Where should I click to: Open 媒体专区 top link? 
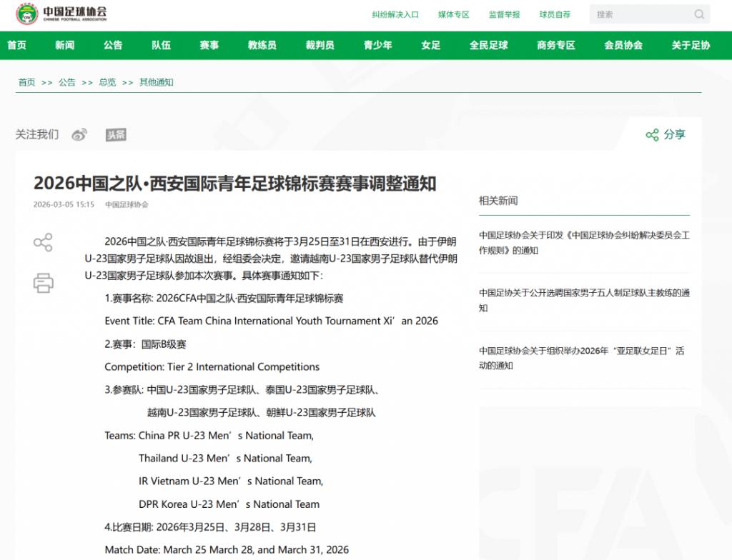tap(453, 14)
